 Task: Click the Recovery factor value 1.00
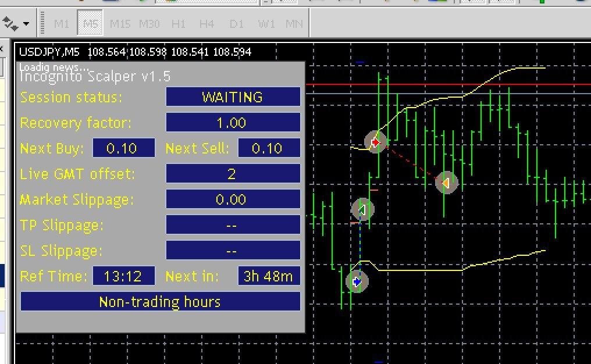click(x=233, y=123)
